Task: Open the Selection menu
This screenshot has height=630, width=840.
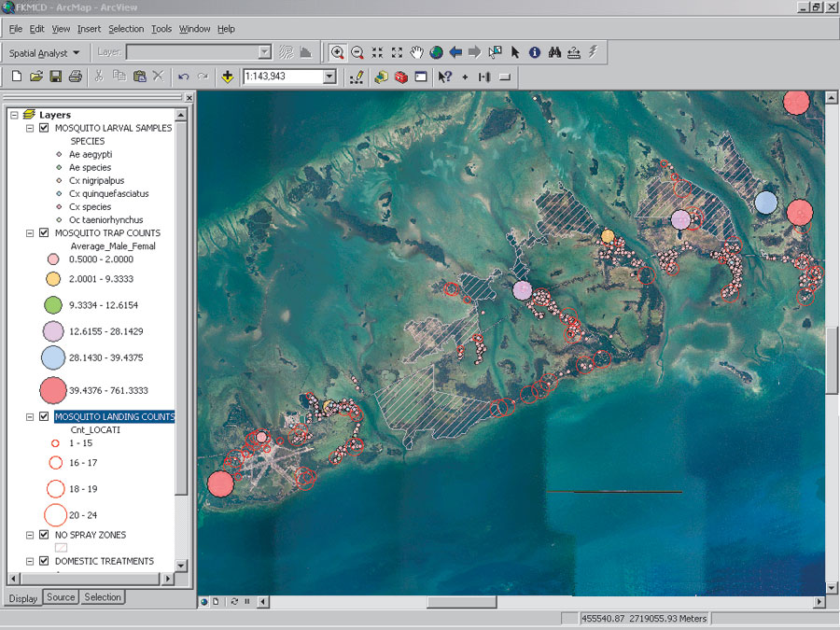Action: [x=126, y=29]
